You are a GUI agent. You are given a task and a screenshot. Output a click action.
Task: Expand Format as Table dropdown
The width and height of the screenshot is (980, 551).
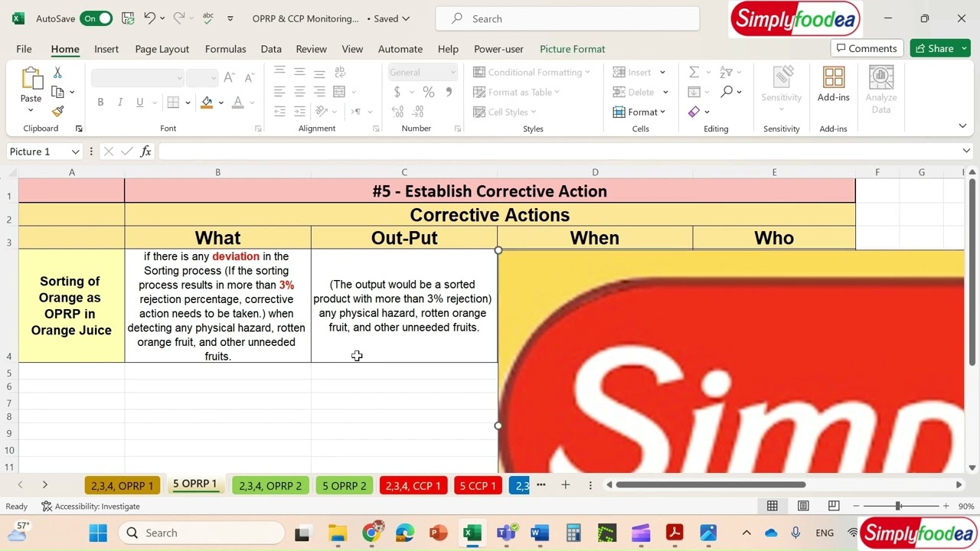point(557,93)
